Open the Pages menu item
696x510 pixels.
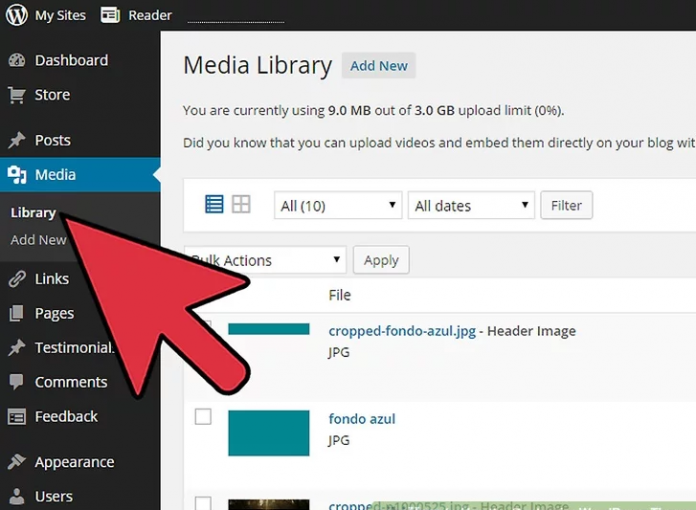(54, 313)
